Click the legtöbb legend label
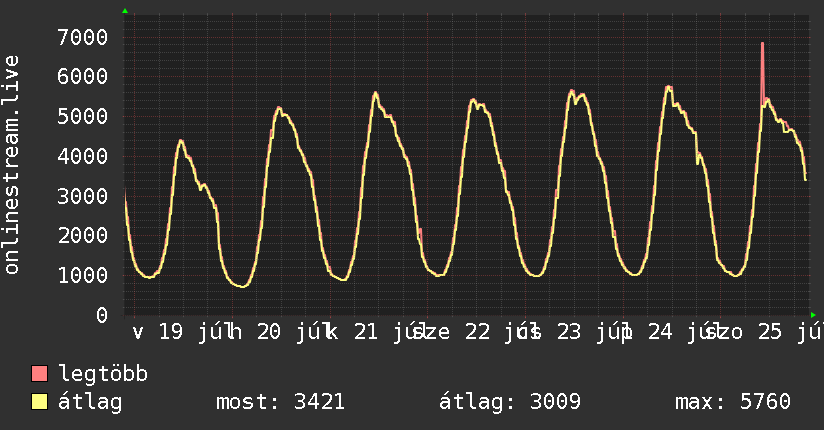 pyautogui.click(x=103, y=373)
